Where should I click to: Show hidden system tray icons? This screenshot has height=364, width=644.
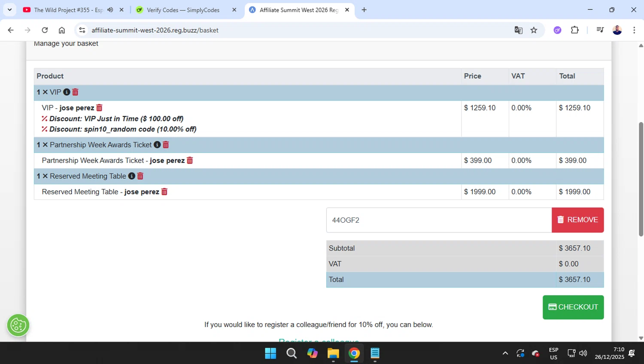(505, 353)
